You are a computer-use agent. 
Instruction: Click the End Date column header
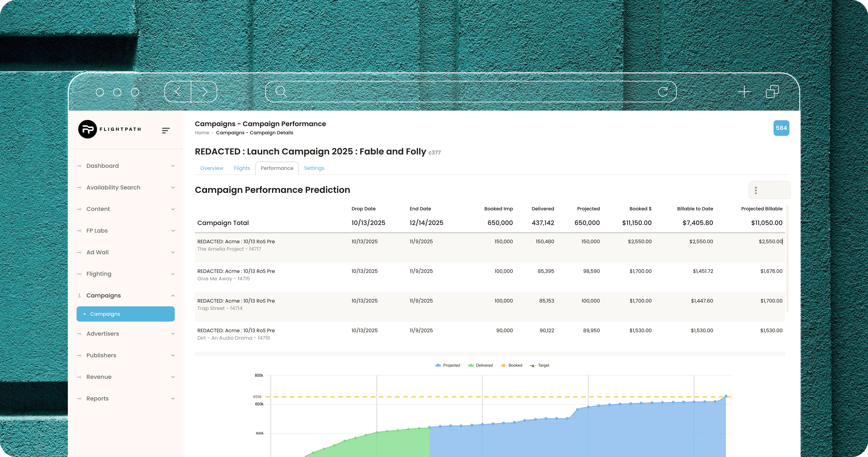click(420, 209)
